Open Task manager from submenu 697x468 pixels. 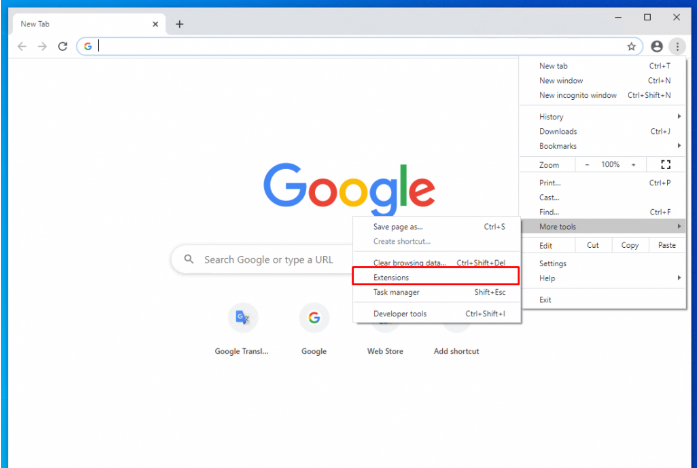coord(437,292)
